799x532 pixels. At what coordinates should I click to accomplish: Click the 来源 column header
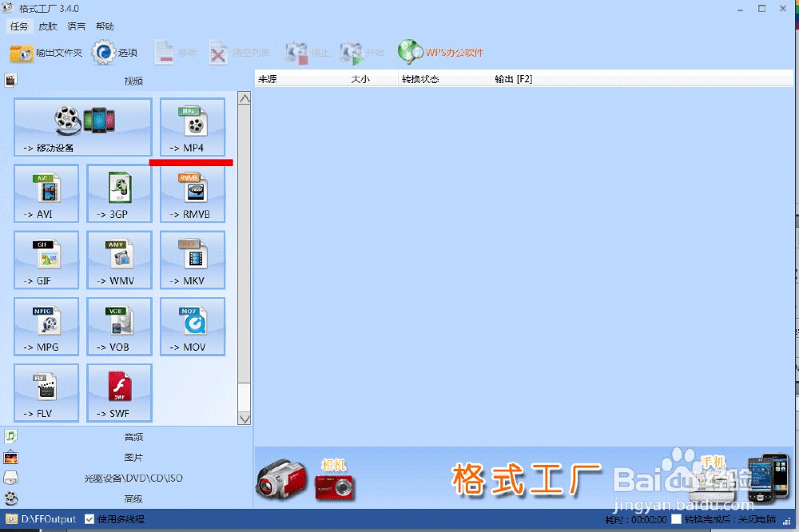click(301, 79)
